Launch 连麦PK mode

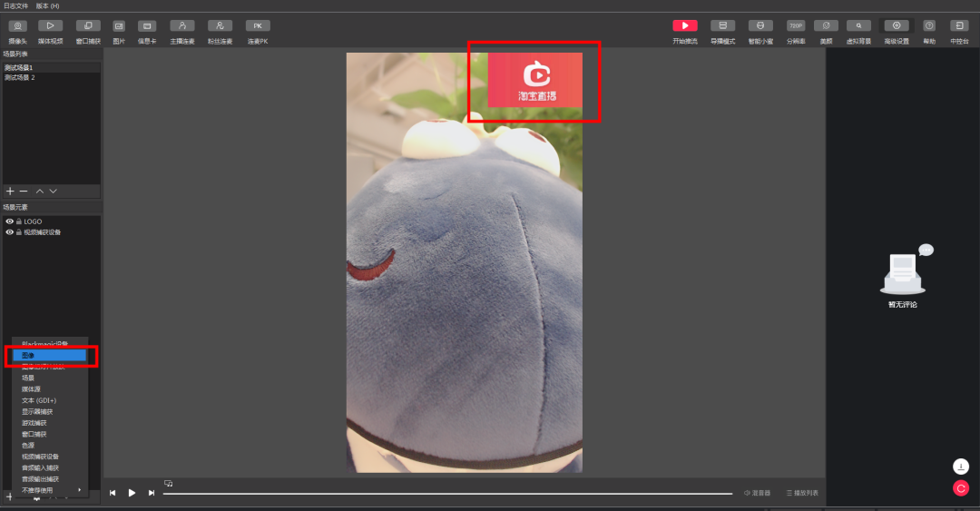[x=258, y=31]
